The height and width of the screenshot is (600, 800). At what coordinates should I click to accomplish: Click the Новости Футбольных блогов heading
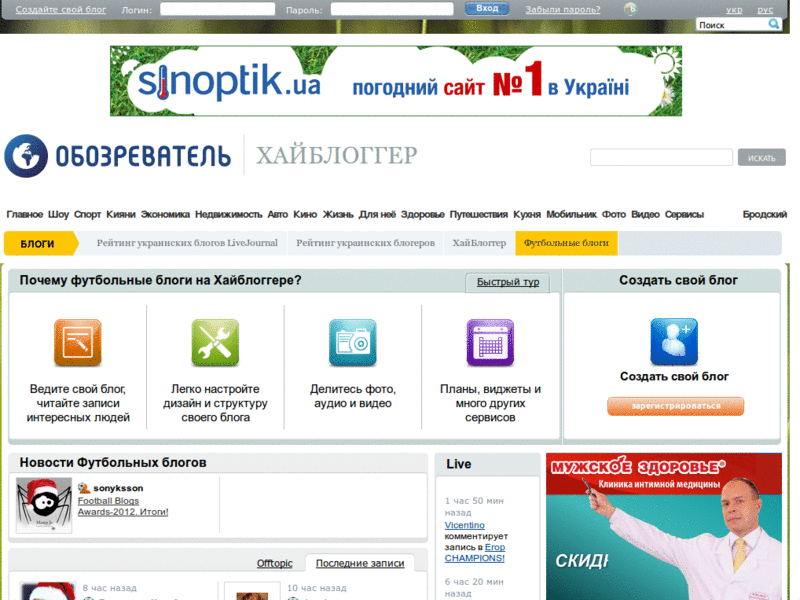(113, 463)
